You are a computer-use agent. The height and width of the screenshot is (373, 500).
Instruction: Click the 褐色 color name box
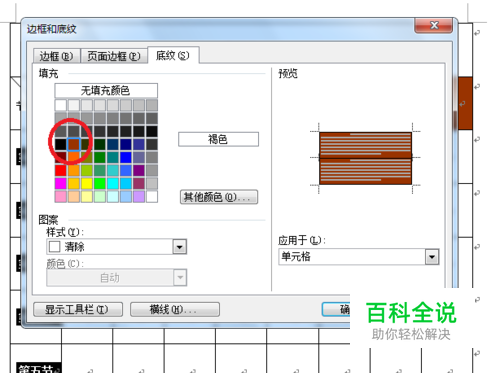[x=218, y=139]
